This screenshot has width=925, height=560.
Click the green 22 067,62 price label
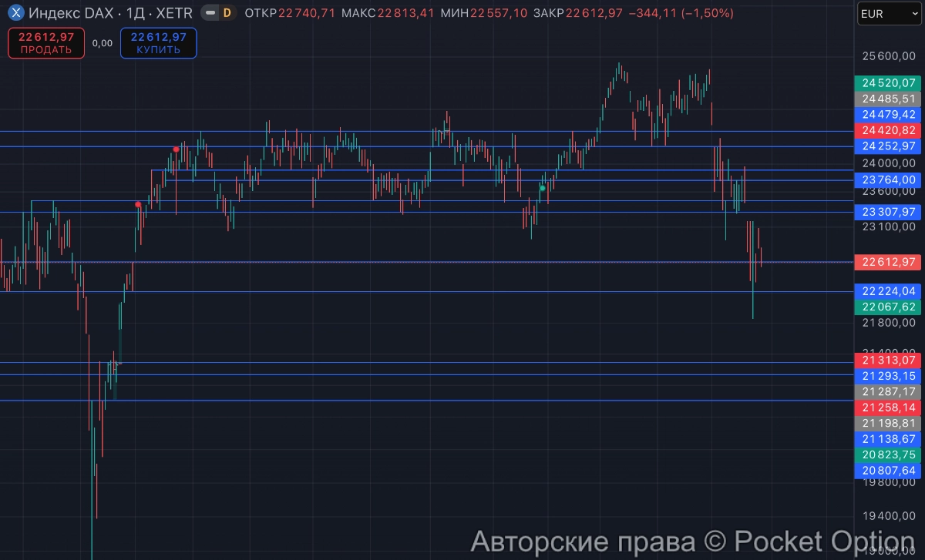pos(889,307)
